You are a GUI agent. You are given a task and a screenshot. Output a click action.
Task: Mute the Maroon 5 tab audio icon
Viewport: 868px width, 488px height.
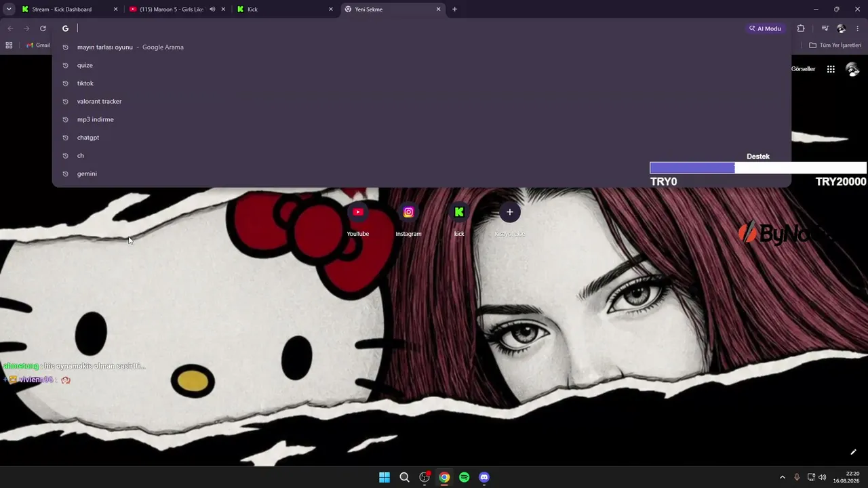212,9
